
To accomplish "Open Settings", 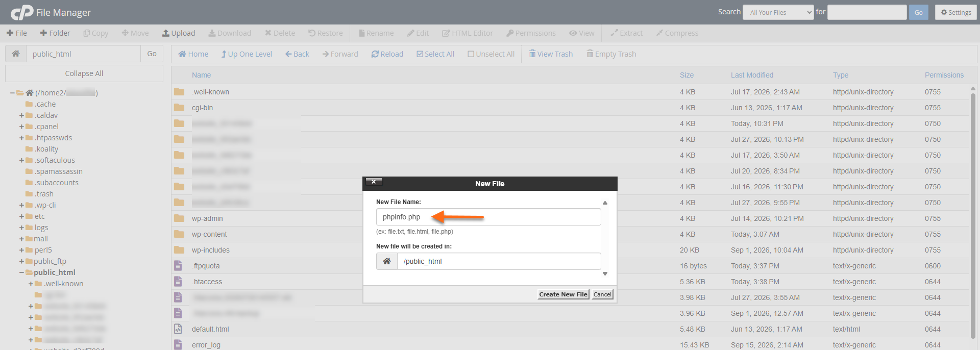I will 956,12.
